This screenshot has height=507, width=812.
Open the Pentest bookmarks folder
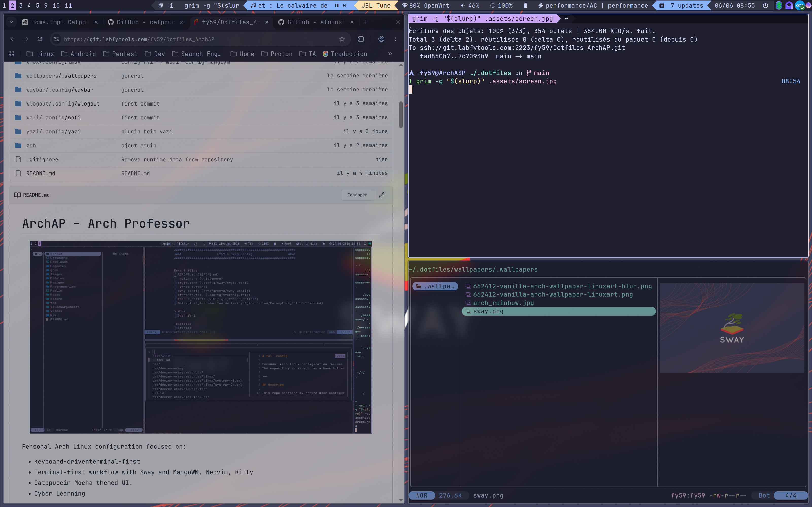121,54
